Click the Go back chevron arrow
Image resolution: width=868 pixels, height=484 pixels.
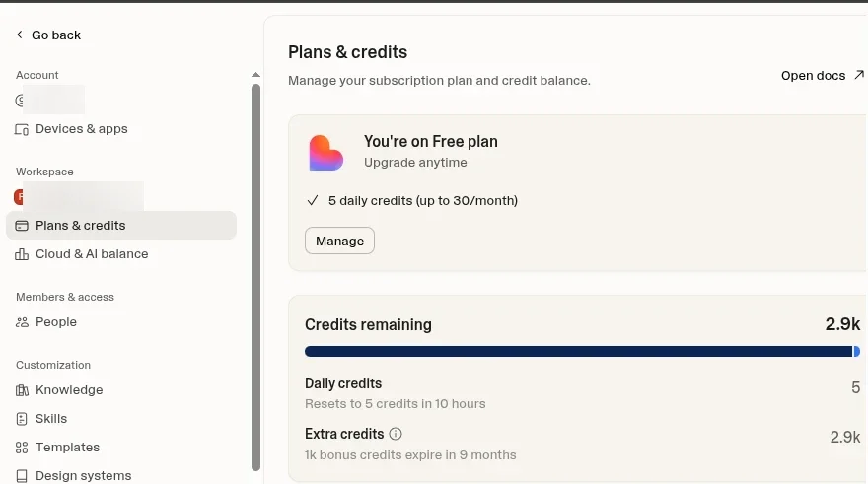click(x=20, y=35)
